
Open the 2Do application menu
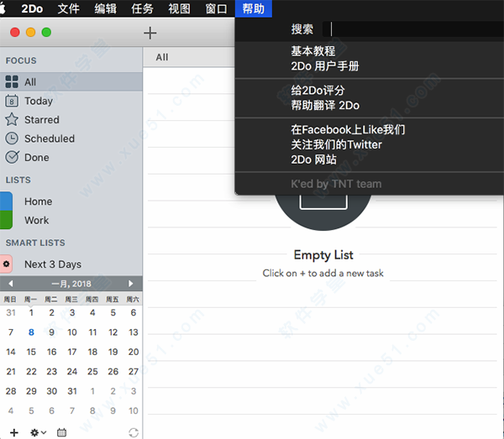tap(32, 8)
